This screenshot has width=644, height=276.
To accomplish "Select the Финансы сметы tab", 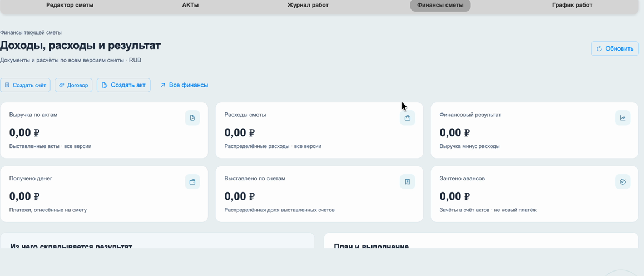I will pos(440,6).
